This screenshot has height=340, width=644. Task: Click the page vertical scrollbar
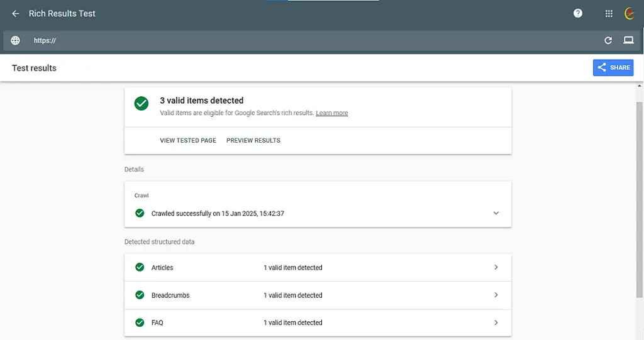pyautogui.click(x=640, y=199)
